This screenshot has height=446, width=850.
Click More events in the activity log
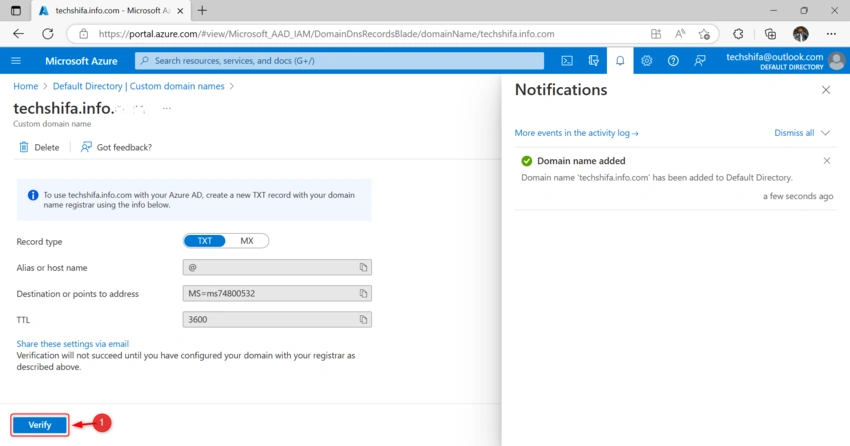576,133
